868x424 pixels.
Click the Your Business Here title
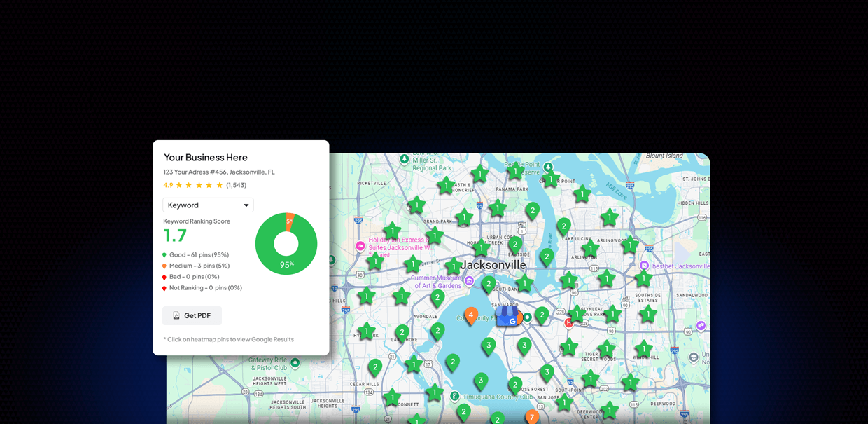point(206,158)
